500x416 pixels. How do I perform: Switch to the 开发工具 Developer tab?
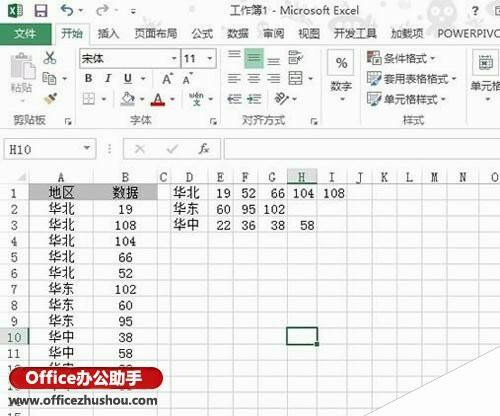coord(355,33)
